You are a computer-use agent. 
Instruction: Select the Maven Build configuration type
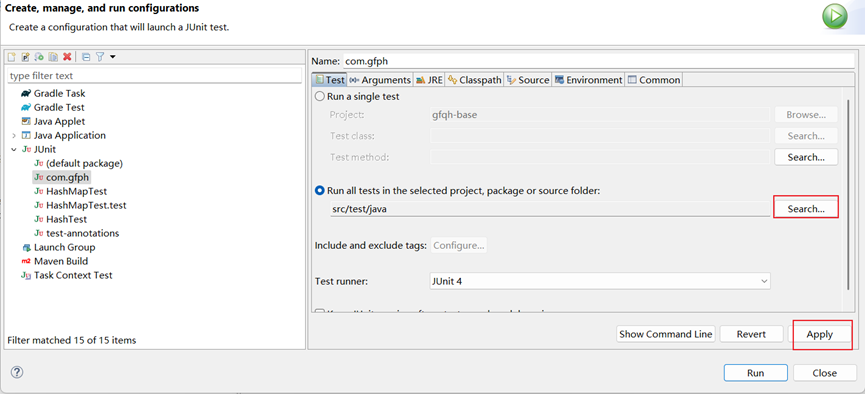[x=61, y=261]
